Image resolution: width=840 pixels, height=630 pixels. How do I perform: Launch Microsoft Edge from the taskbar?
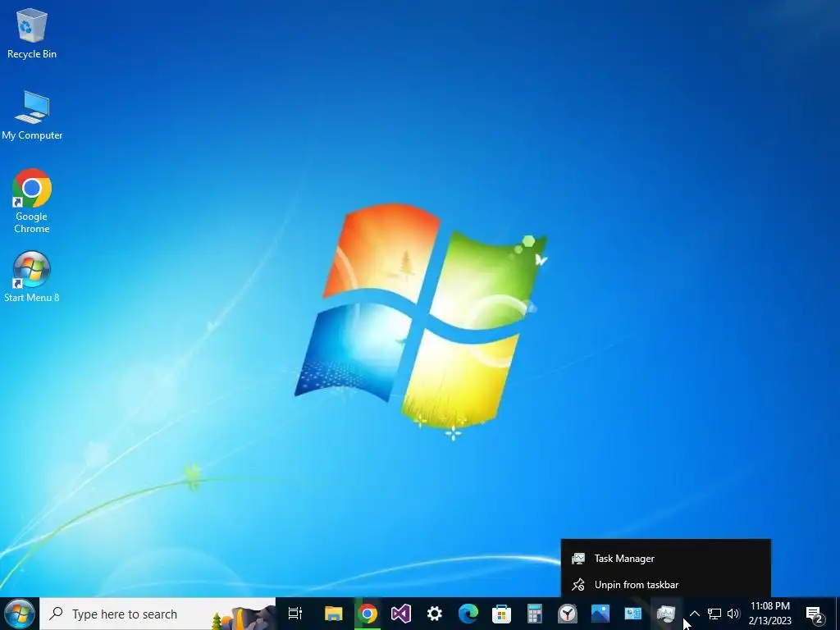click(x=468, y=614)
